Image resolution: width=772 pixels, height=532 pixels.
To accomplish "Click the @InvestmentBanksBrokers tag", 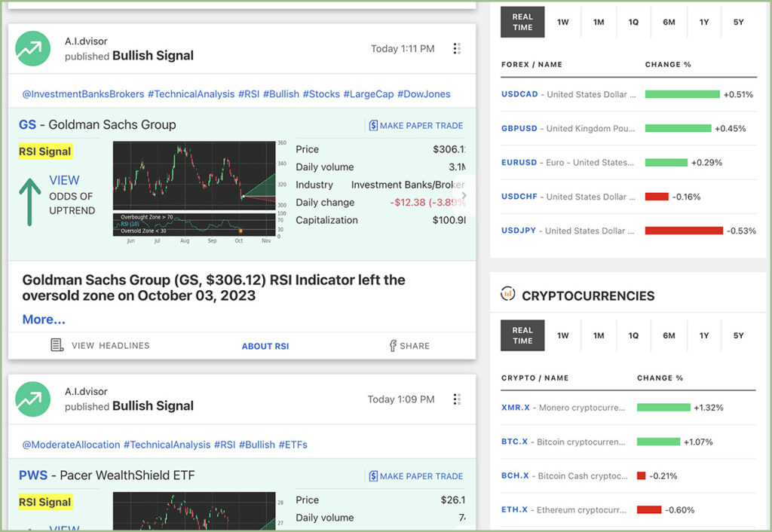I will 83,94.
